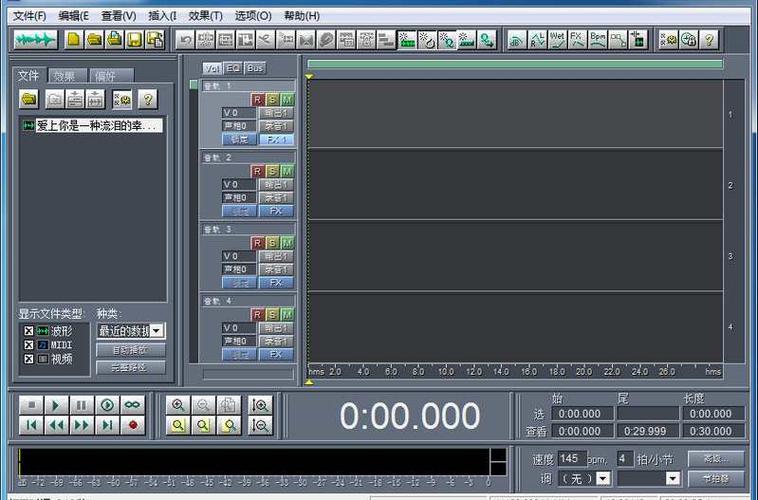This screenshot has height=500, width=758.
Task: Click the play-to-end circled play button
Action: point(107,405)
